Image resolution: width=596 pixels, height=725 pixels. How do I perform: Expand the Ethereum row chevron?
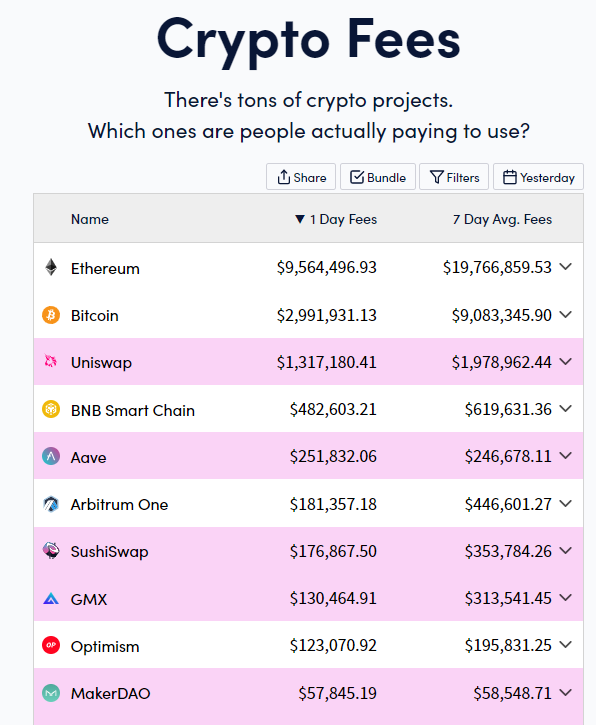point(565,267)
